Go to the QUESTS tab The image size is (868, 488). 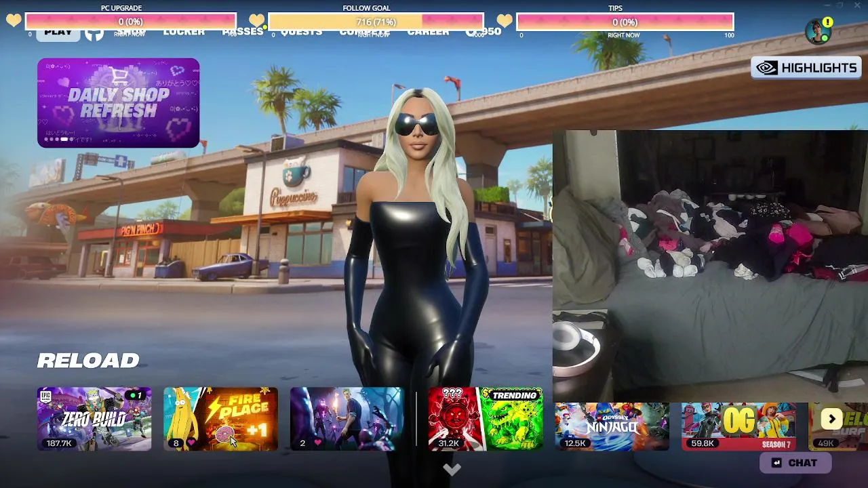click(x=302, y=31)
